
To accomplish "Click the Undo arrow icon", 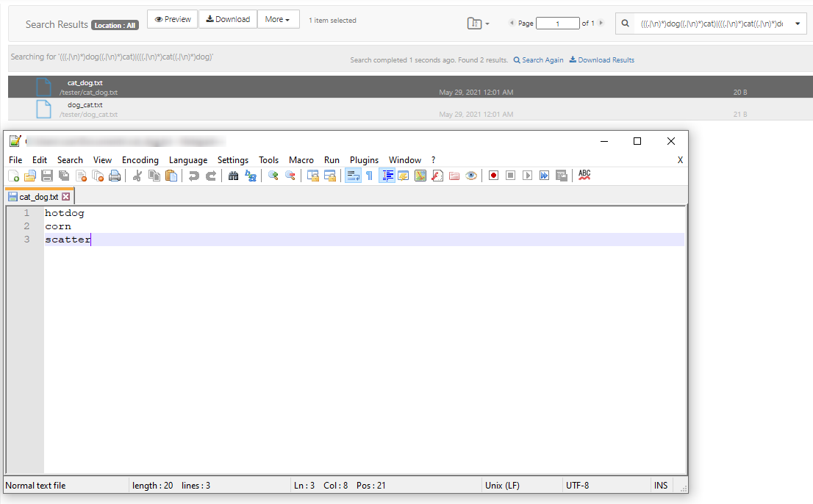I will tap(194, 176).
